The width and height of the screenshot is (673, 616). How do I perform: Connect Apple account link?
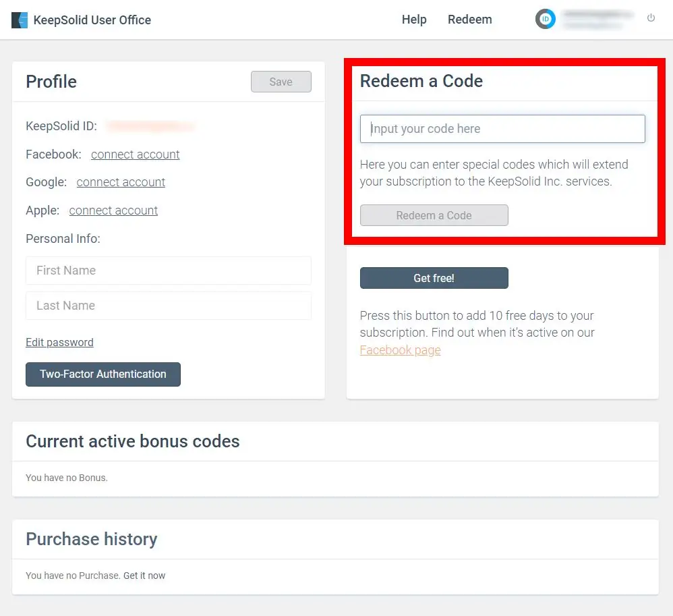(113, 211)
